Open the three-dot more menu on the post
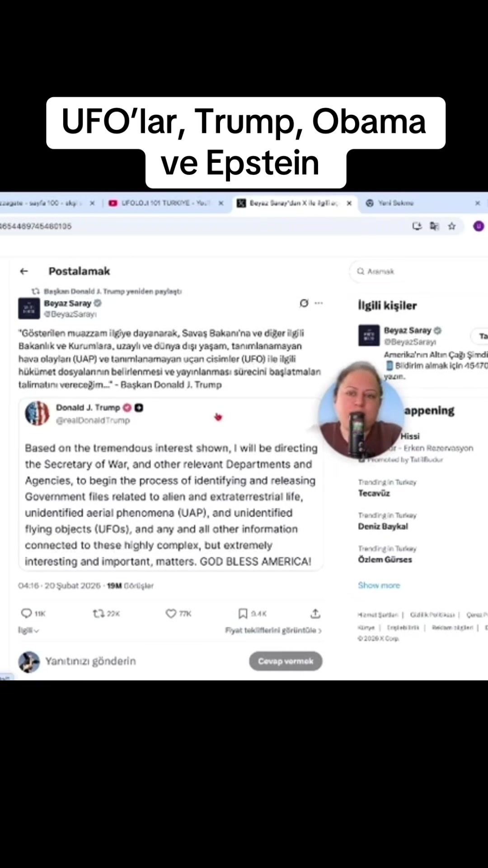Screen dimensions: 488x868 click(319, 303)
